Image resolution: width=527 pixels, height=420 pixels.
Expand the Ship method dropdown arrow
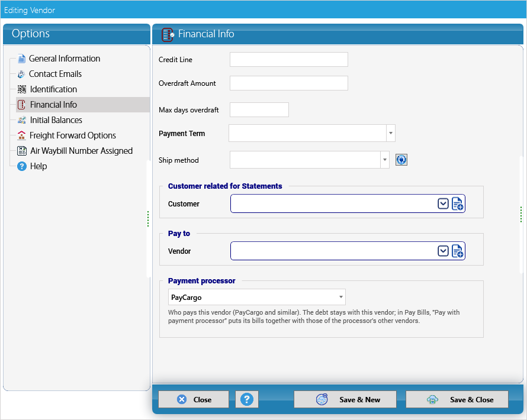click(385, 160)
